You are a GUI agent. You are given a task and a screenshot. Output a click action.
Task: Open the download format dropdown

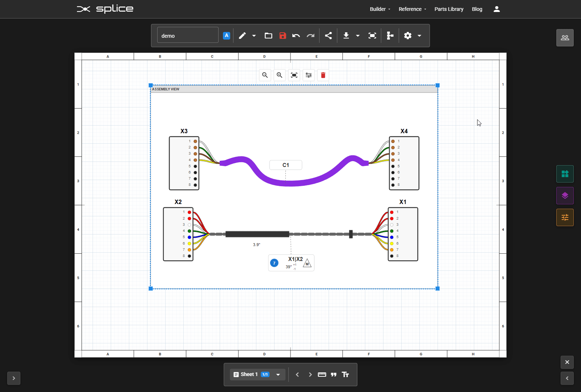[x=358, y=36]
